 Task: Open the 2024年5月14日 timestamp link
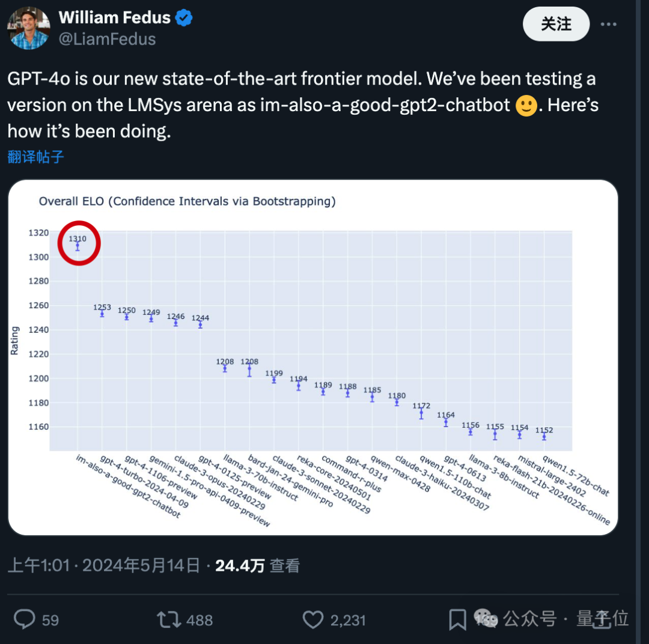[141, 565]
